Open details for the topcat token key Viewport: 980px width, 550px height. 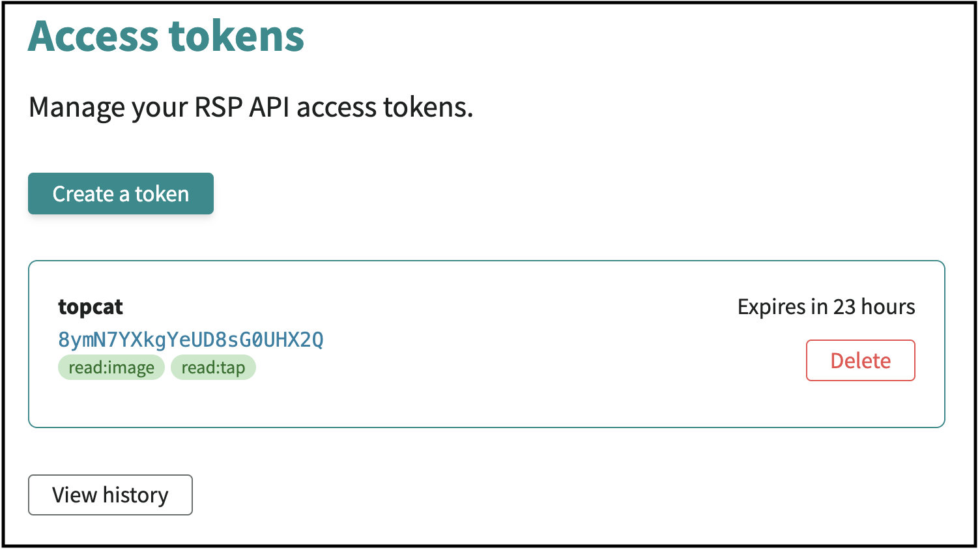point(190,340)
